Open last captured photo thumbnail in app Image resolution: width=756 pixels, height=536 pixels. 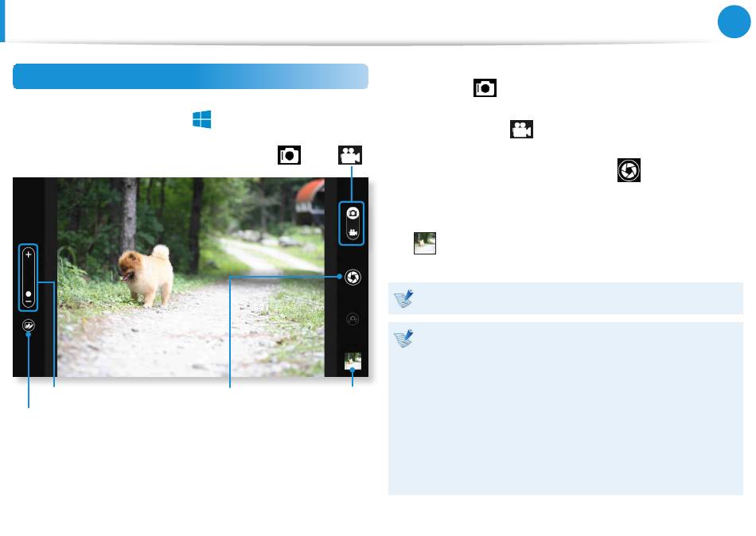353,361
